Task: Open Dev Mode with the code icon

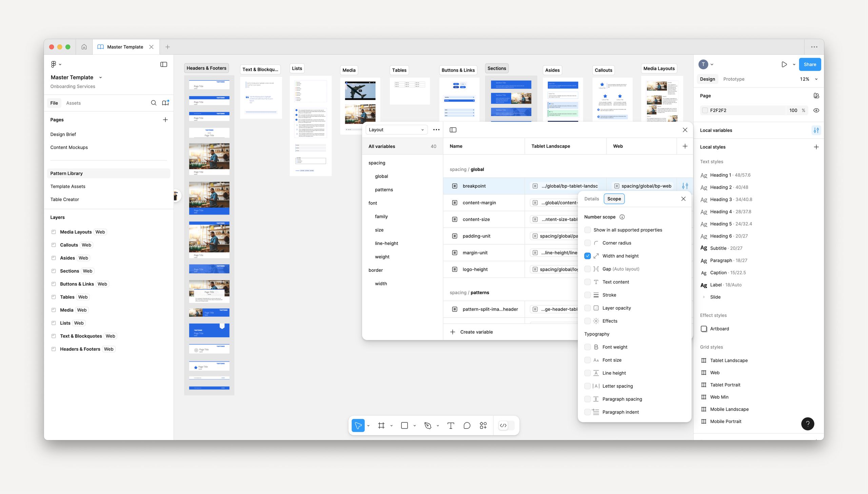Action: 503,425
